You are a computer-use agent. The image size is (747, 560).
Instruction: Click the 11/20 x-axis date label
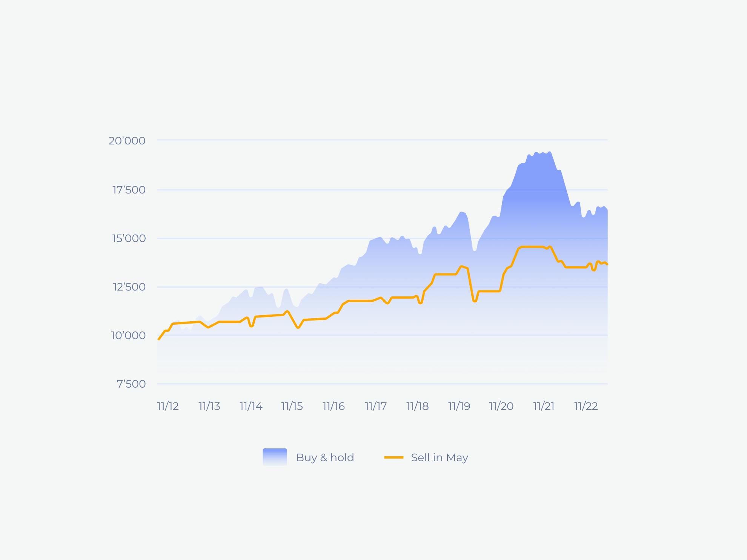[501, 406]
